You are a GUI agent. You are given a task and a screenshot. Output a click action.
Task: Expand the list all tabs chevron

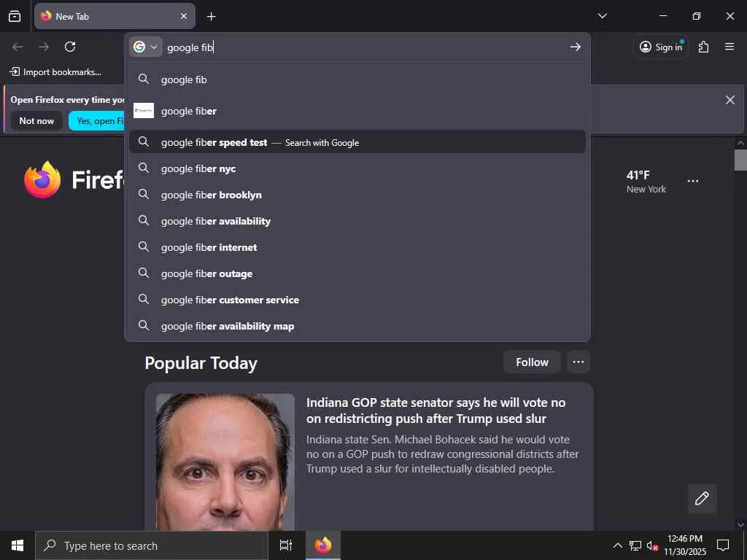coord(602,16)
